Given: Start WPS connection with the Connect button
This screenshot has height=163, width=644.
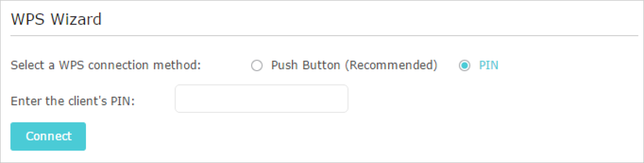Looking at the screenshot, I should pyautogui.click(x=48, y=136).
